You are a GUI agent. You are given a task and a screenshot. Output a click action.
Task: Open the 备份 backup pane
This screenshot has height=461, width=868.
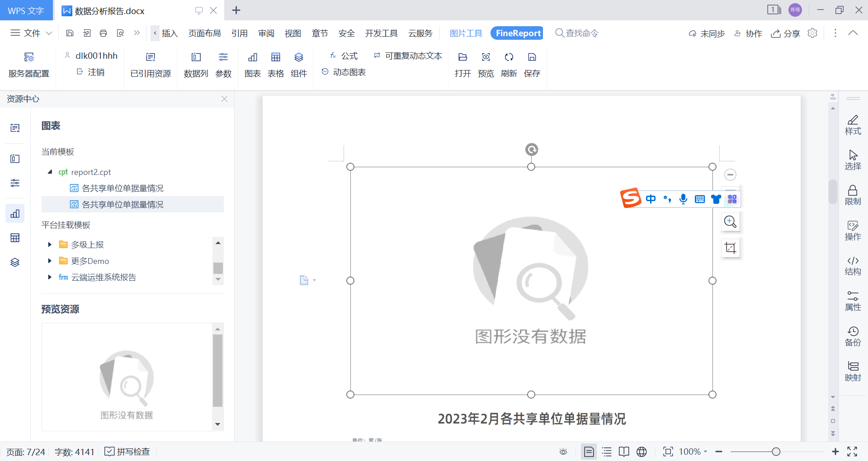853,337
